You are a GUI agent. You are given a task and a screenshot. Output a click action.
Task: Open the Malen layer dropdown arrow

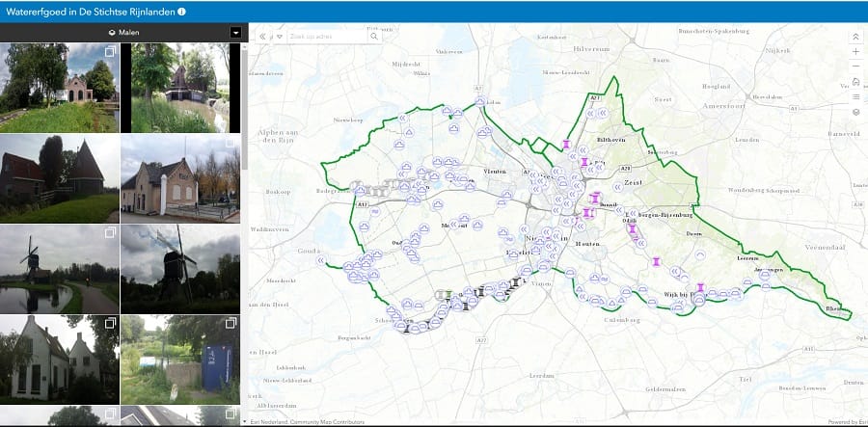click(x=236, y=33)
